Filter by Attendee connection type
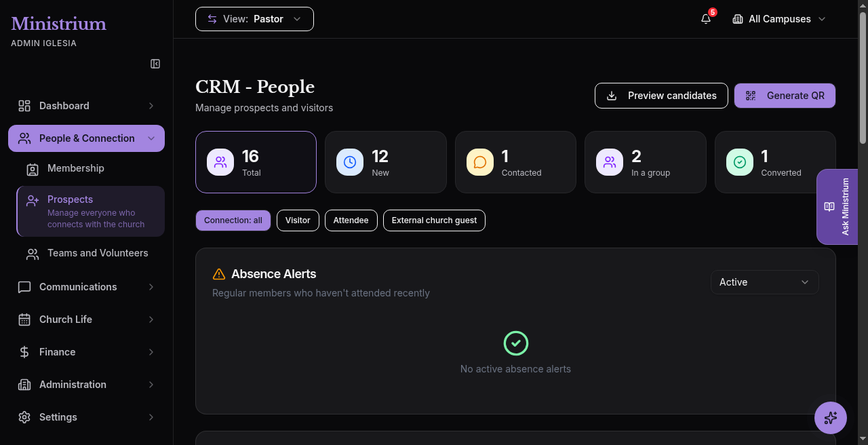 click(x=351, y=220)
